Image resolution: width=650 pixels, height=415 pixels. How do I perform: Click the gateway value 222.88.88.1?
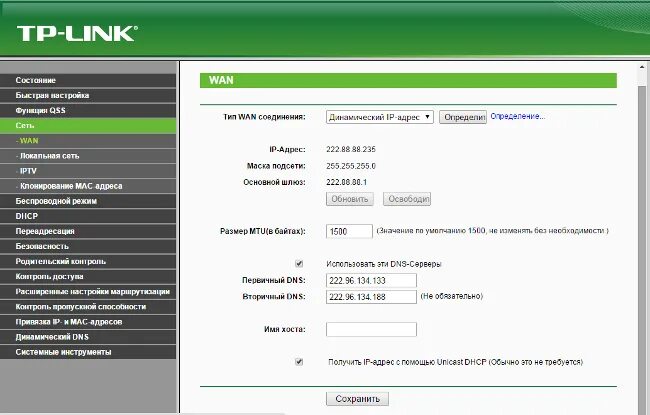tap(347, 182)
